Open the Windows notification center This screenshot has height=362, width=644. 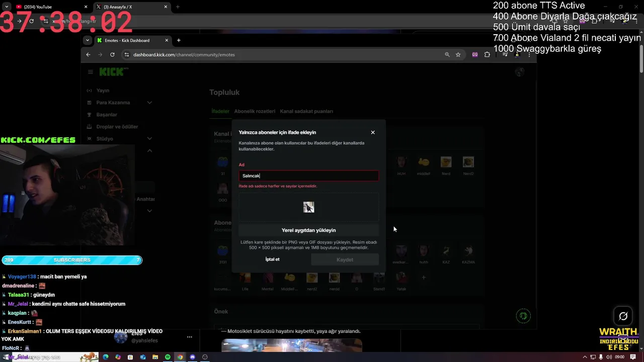pyautogui.click(x=633, y=357)
